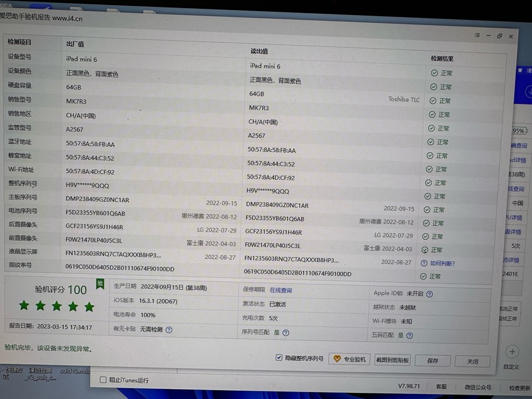Screen dimensions: 532x399
Task: Click the 激活状态 已激活 value
Action: click(277, 304)
